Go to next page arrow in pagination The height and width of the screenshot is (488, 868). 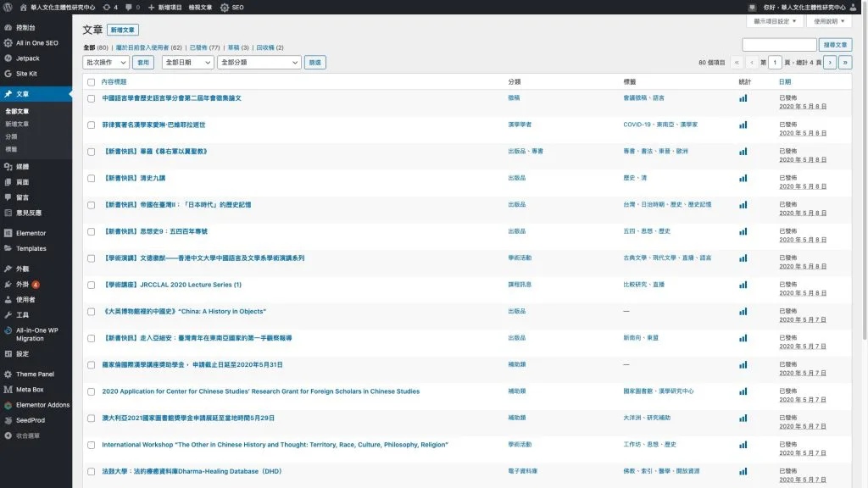click(x=830, y=63)
